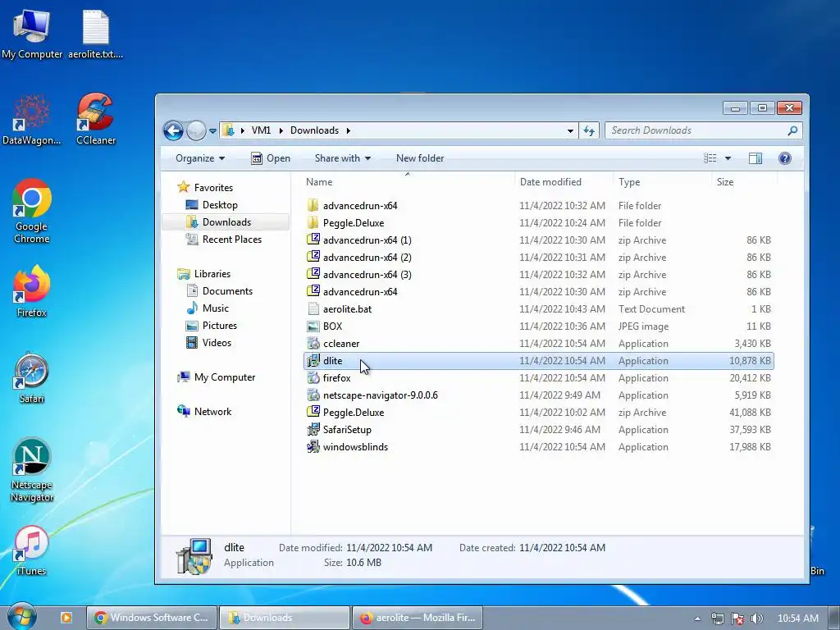Click the Open toolbar button
The width and height of the screenshot is (840, 630).
(x=271, y=158)
